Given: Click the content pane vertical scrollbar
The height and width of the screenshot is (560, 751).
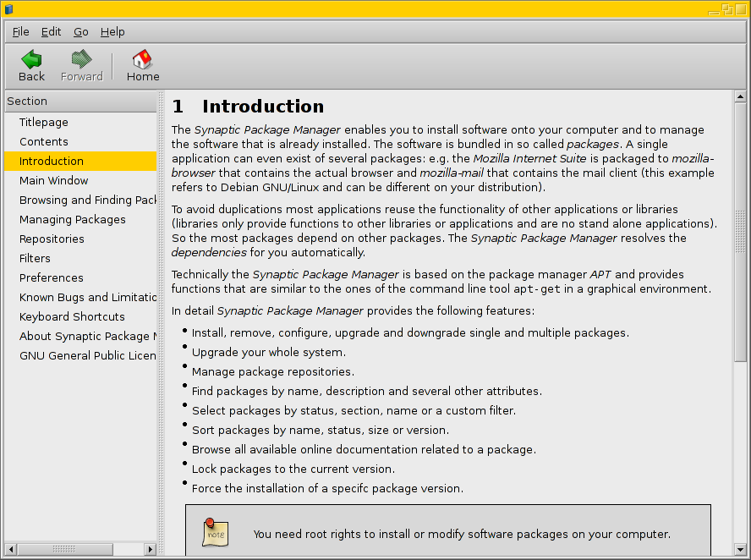Looking at the screenshot, I should tap(740, 288).
